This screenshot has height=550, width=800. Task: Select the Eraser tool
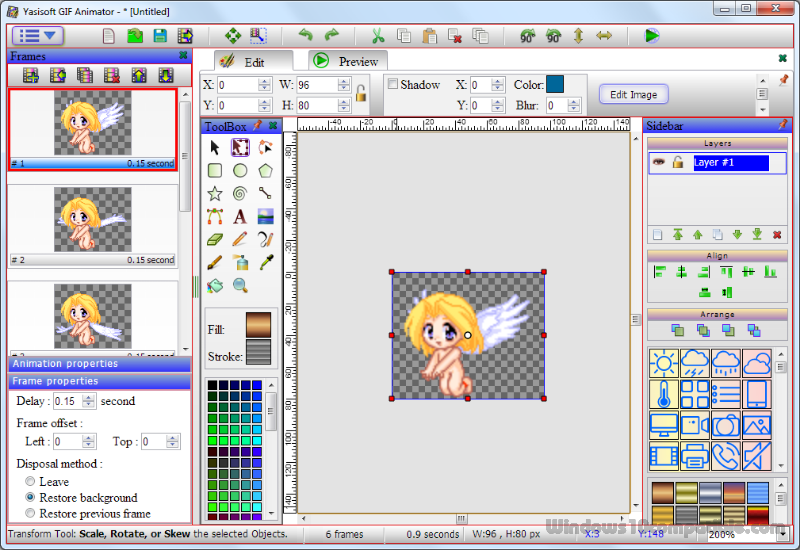point(215,239)
